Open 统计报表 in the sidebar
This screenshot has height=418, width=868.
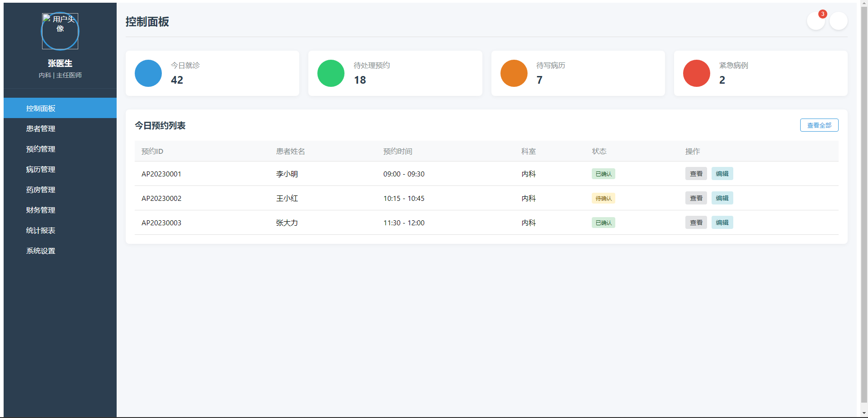(41, 230)
